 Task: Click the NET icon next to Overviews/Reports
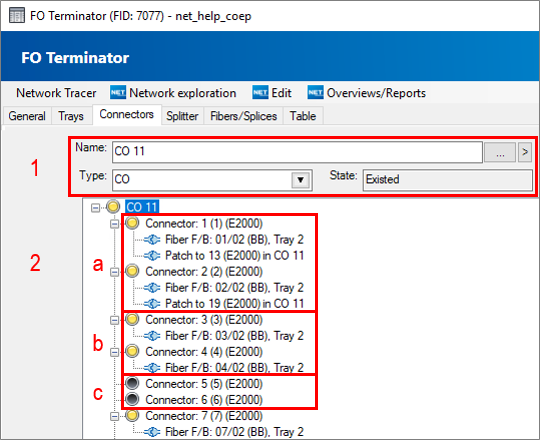click(x=315, y=93)
